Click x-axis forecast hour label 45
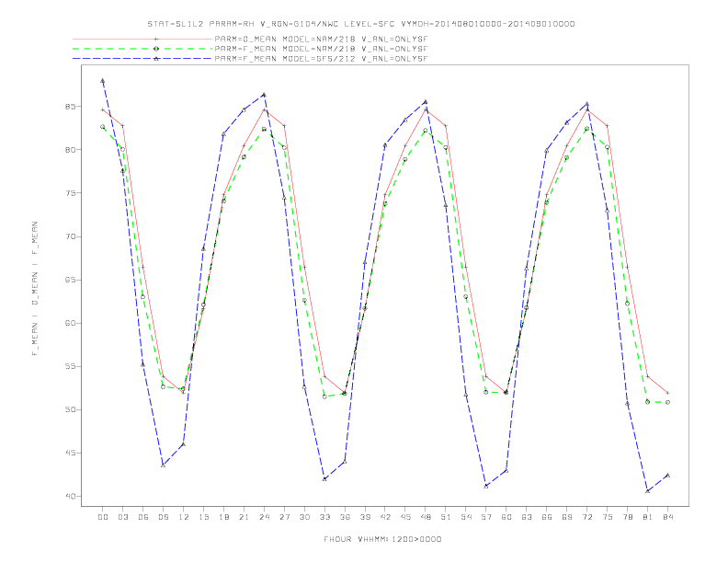 [x=405, y=517]
